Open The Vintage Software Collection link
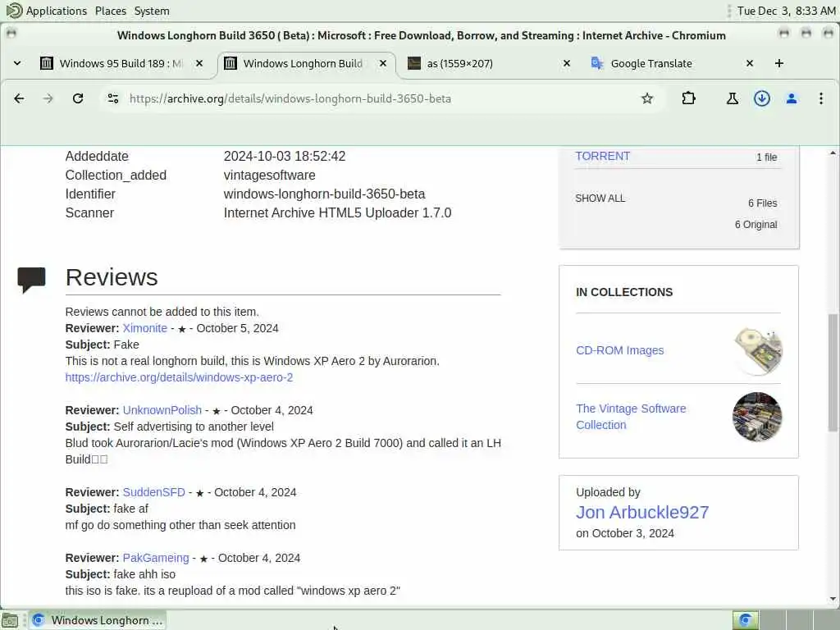 tap(631, 417)
